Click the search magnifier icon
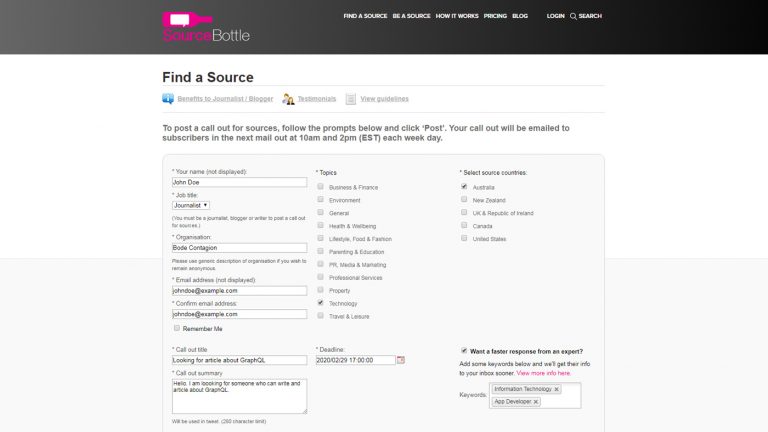The image size is (768, 432). point(573,16)
